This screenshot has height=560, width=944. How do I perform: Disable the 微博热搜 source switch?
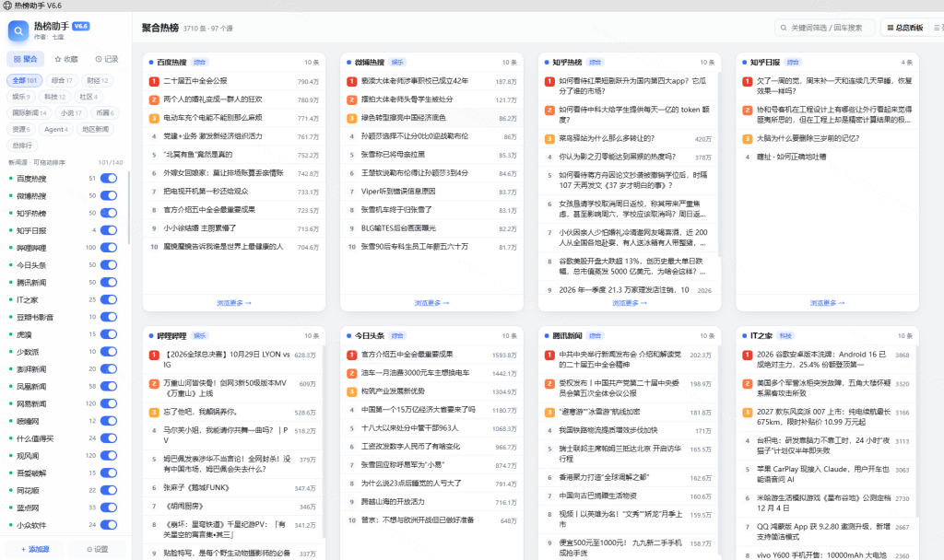pyautogui.click(x=109, y=195)
